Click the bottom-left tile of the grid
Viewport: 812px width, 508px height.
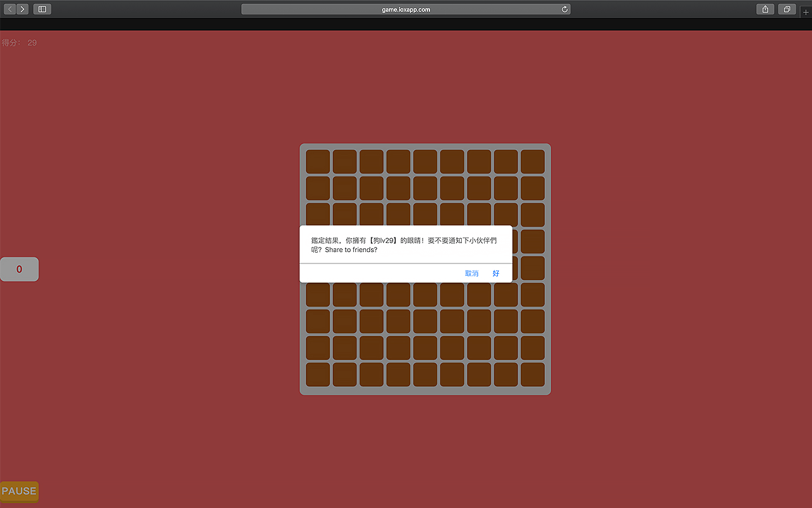pos(318,375)
